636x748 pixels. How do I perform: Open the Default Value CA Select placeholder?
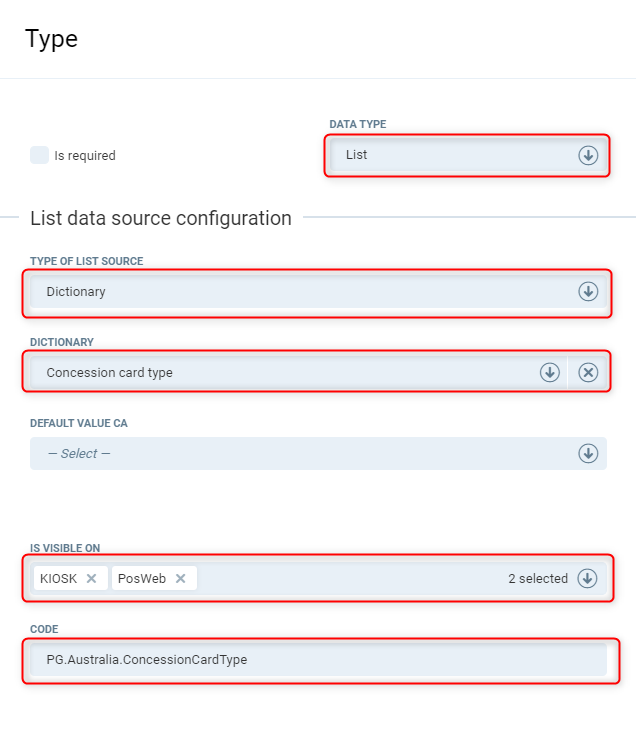point(300,453)
